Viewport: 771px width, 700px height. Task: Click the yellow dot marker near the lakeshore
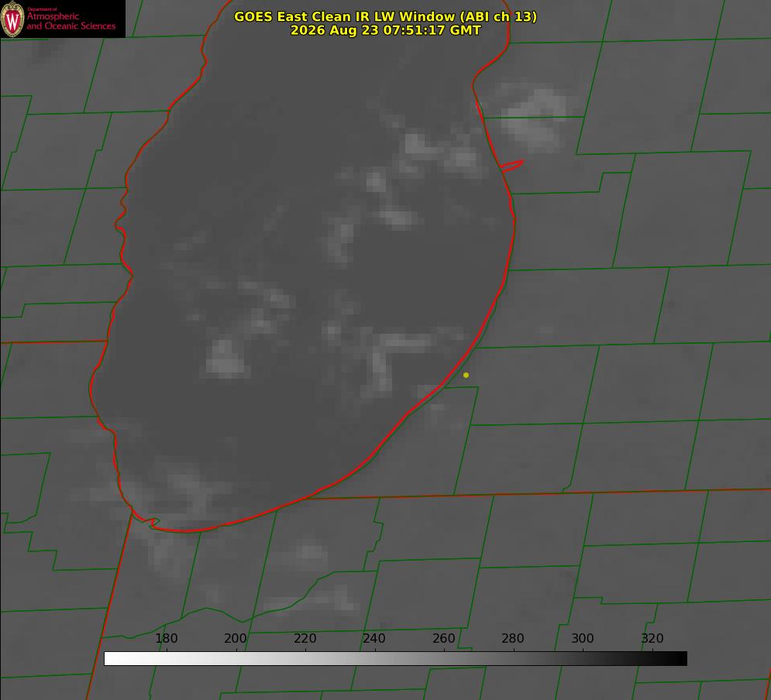pyautogui.click(x=466, y=375)
